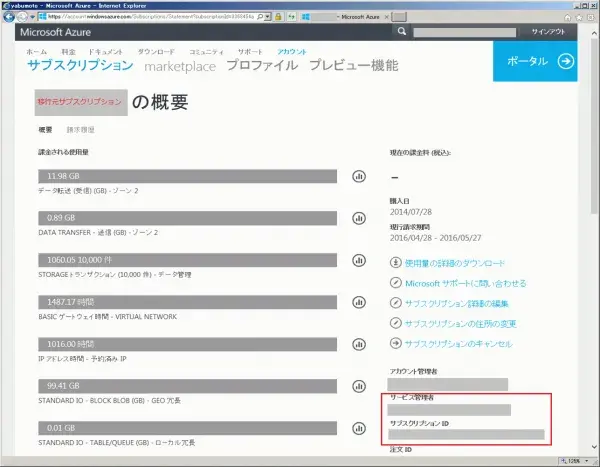Select the サブスクリプション tab
This screenshot has width=600, height=467.
click(x=80, y=65)
